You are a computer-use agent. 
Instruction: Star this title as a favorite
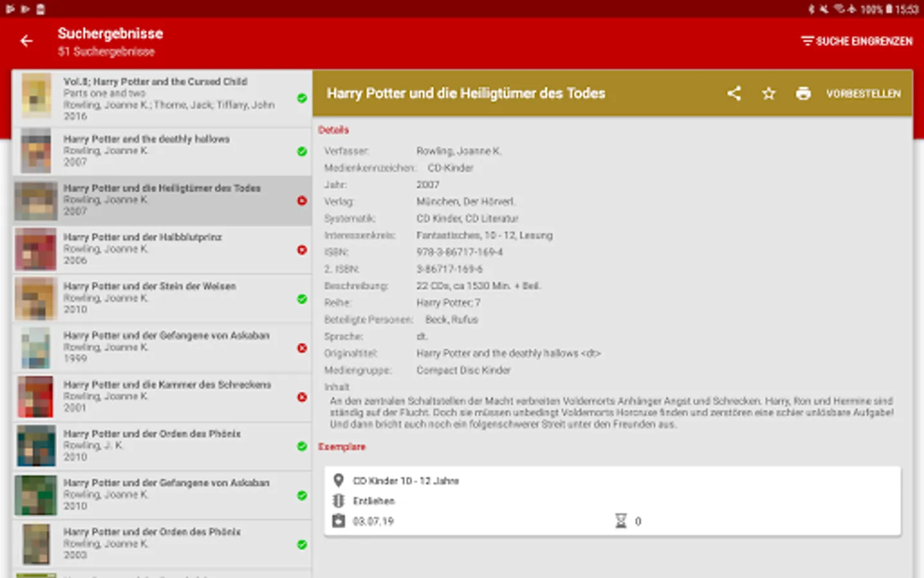769,94
